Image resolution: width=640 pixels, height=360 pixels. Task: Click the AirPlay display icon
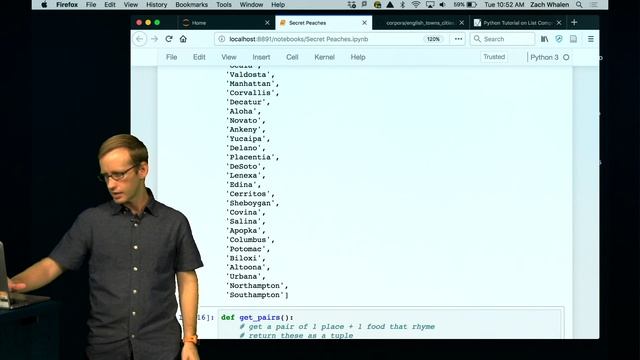point(430,5)
